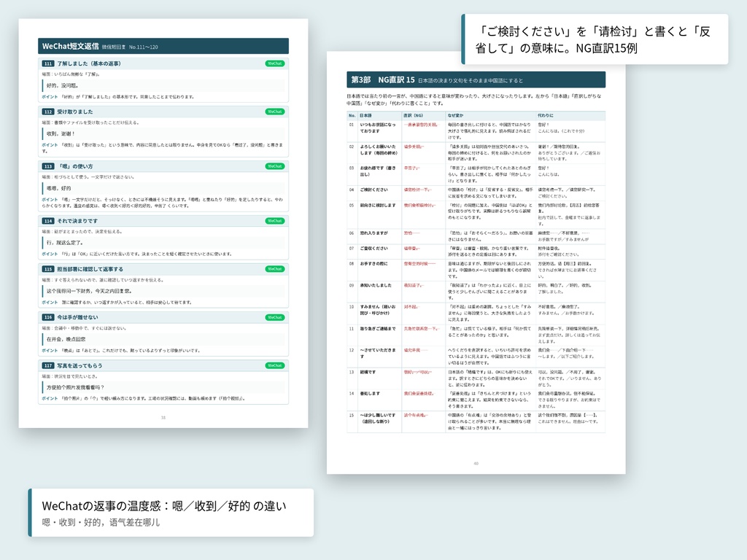Screen dimensions: 747x560
Task: Click row number '10' in the NG table
Action: pyautogui.click(x=352, y=307)
